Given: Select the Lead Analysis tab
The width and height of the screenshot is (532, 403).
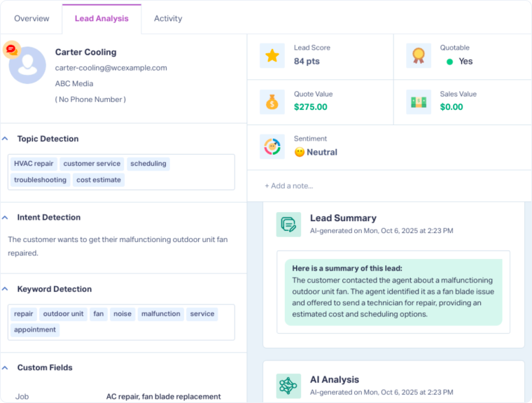Looking at the screenshot, I should coord(101,18).
